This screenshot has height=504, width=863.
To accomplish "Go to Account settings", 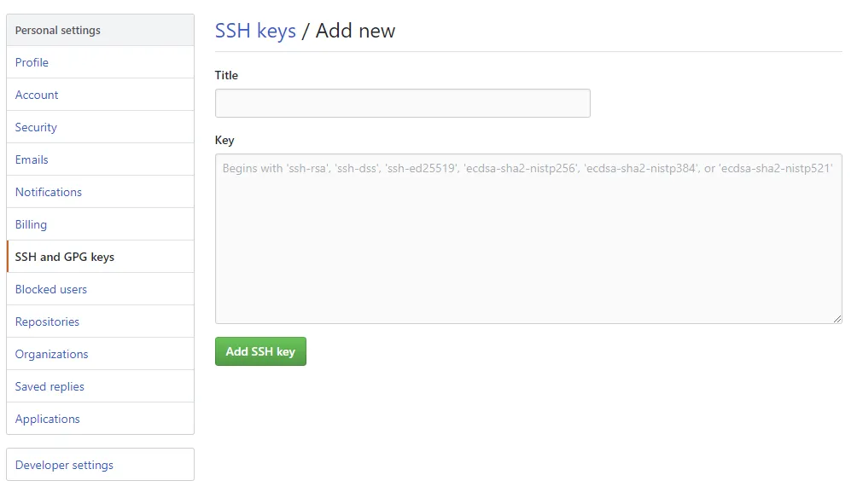I will [x=37, y=95].
